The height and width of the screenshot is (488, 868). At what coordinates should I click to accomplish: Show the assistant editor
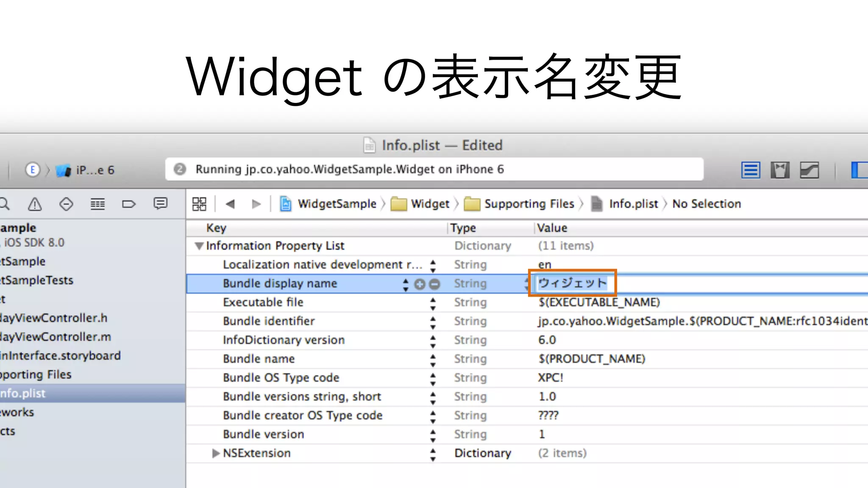[x=780, y=170]
